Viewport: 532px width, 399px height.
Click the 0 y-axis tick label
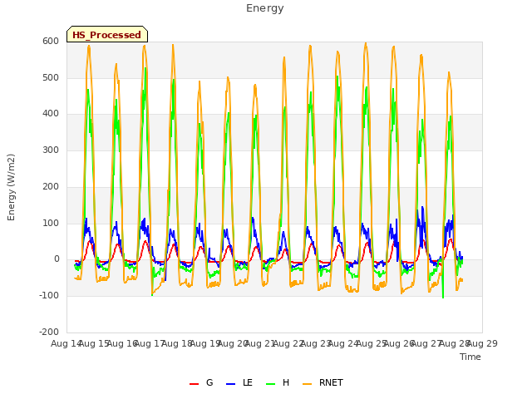[57, 259]
